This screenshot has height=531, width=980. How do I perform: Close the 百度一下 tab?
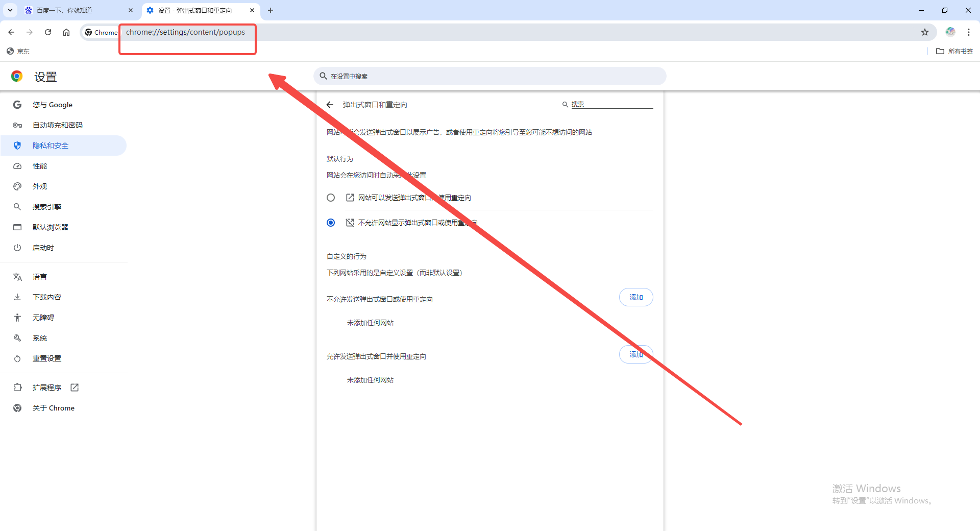tap(131, 10)
